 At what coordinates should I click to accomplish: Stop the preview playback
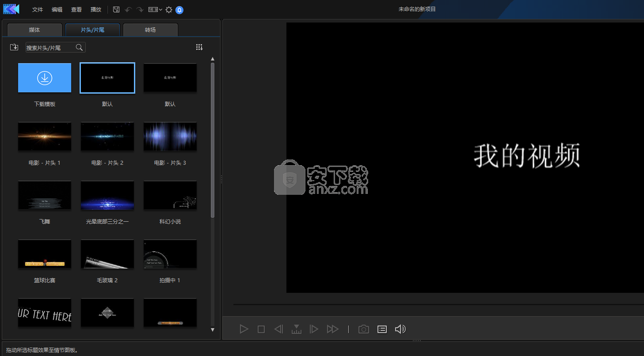[x=261, y=329]
